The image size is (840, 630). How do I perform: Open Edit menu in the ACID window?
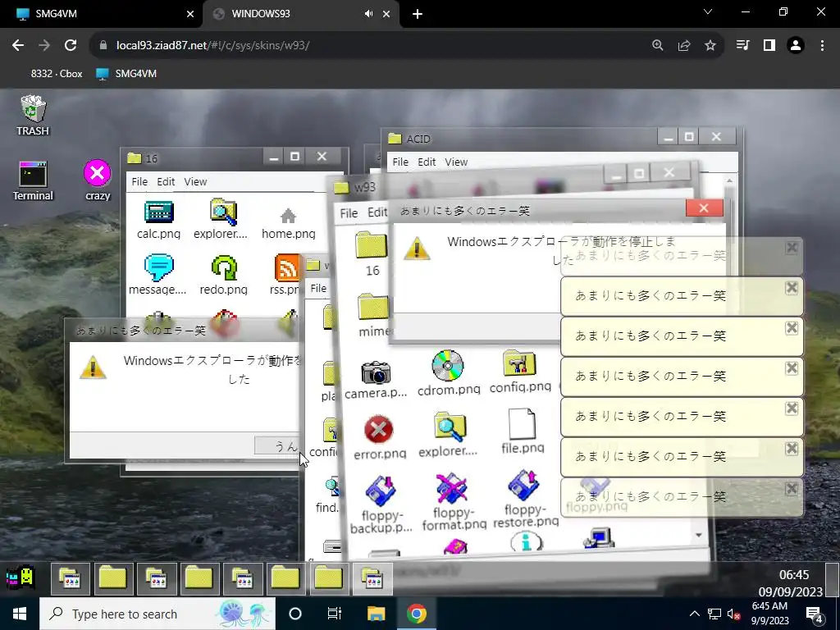427,162
